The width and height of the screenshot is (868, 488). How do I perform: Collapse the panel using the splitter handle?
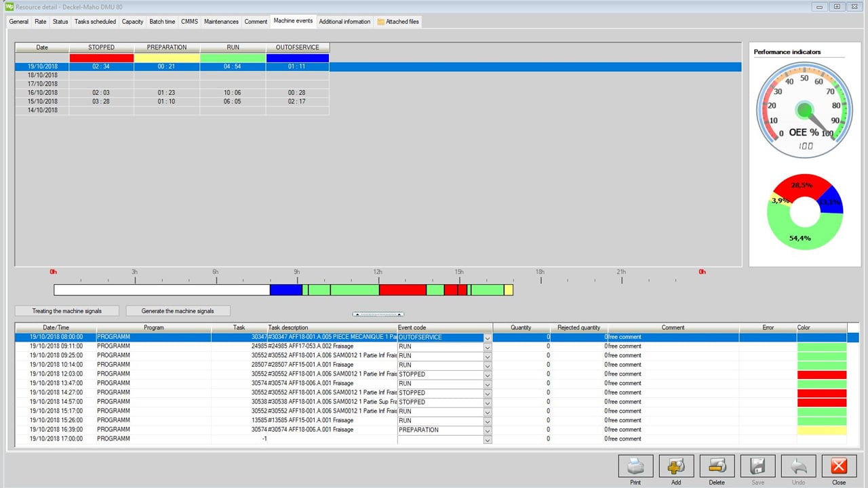[x=378, y=314]
